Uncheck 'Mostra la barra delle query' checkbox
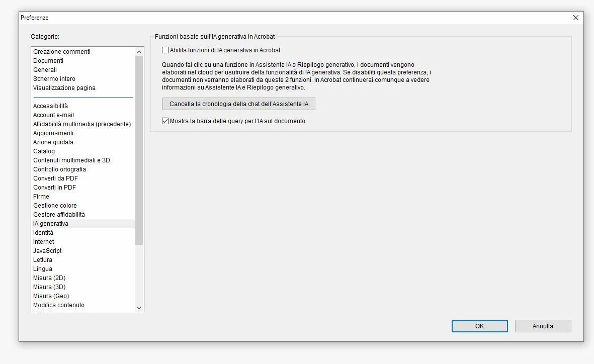 [165, 121]
